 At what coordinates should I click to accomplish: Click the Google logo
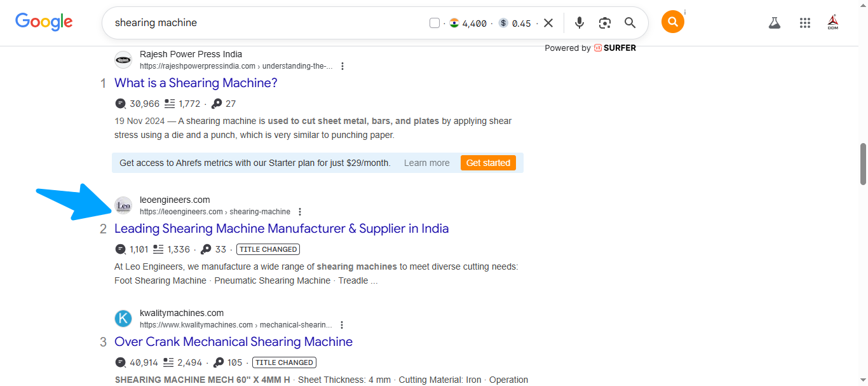[x=44, y=22]
